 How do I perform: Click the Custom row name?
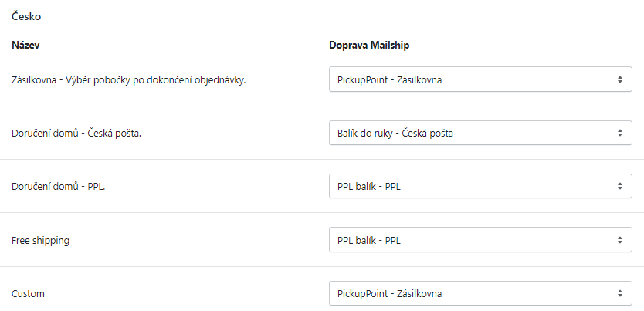[29, 294]
